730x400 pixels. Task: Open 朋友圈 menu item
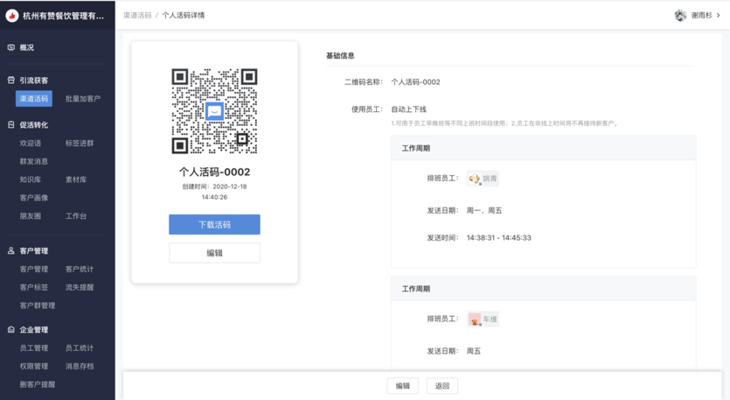(30, 216)
